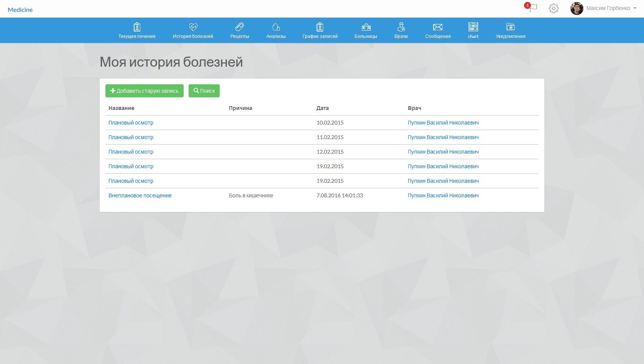Open the Внеплановое посещение record
The image size is (644, 364).
(140, 195)
